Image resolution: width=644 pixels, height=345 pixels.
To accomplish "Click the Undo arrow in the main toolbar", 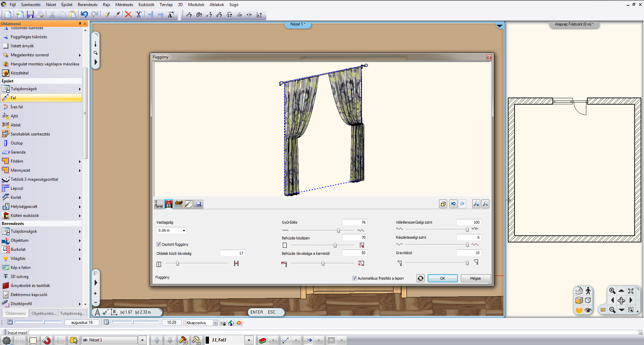I will pos(84,14).
